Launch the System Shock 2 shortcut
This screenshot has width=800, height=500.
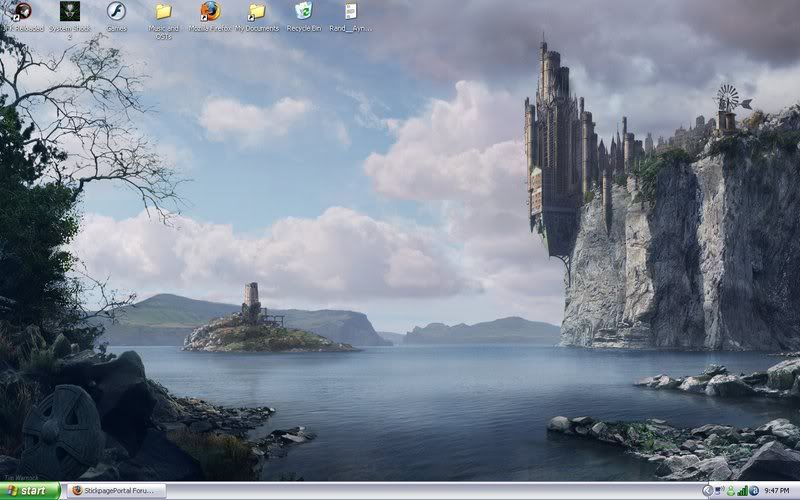point(69,12)
